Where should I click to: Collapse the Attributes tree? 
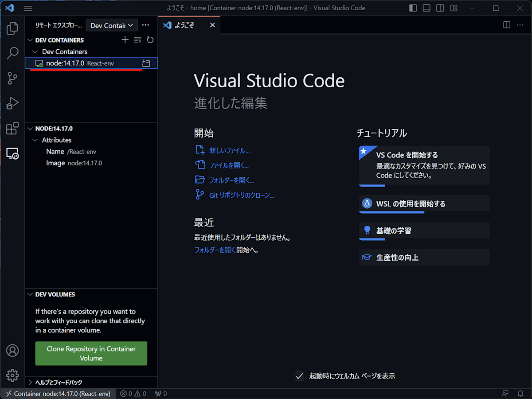[x=34, y=140]
